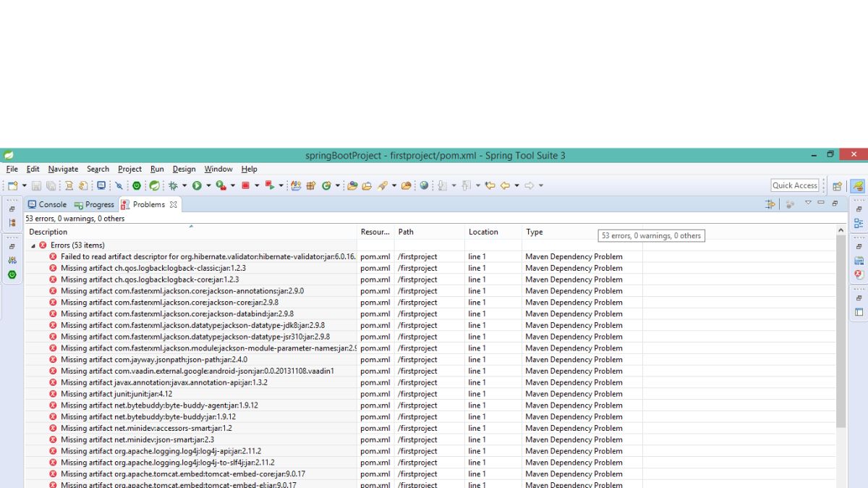Click the New Java Package icon
The image size is (868, 488).
311,186
